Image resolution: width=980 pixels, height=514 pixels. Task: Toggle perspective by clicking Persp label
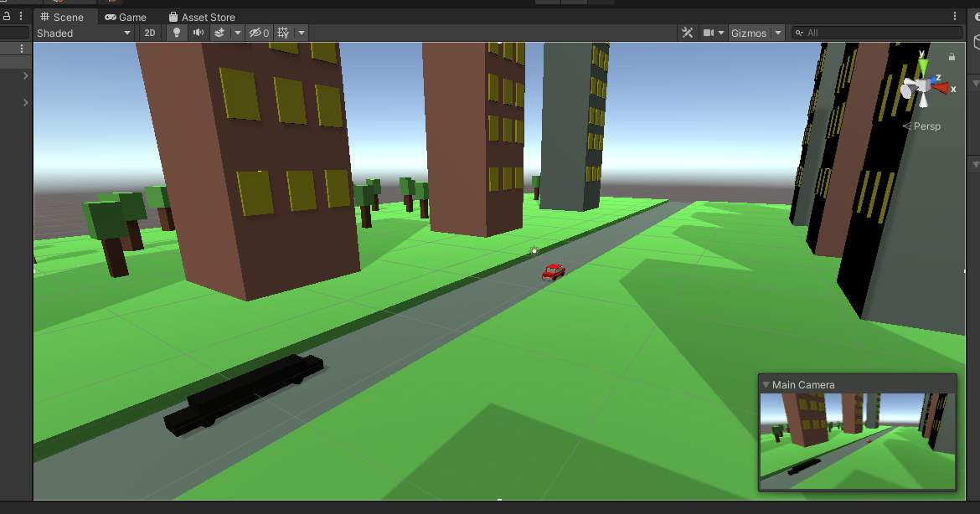[x=925, y=126]
